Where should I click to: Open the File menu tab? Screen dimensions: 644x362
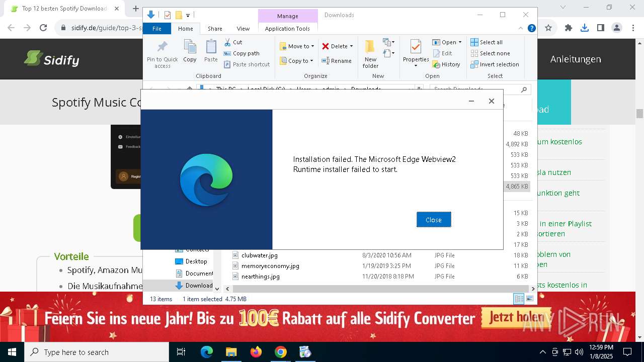click(x=157, y=29)
